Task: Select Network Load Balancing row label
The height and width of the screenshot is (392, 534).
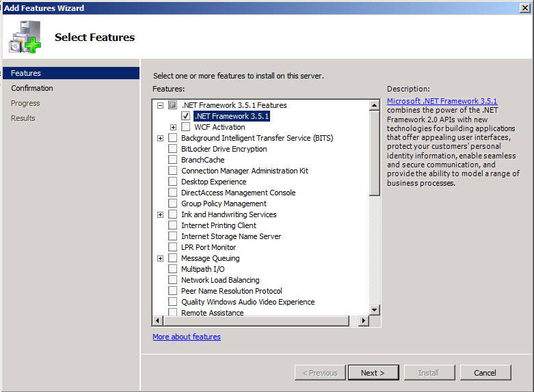Action: point(220,280)
